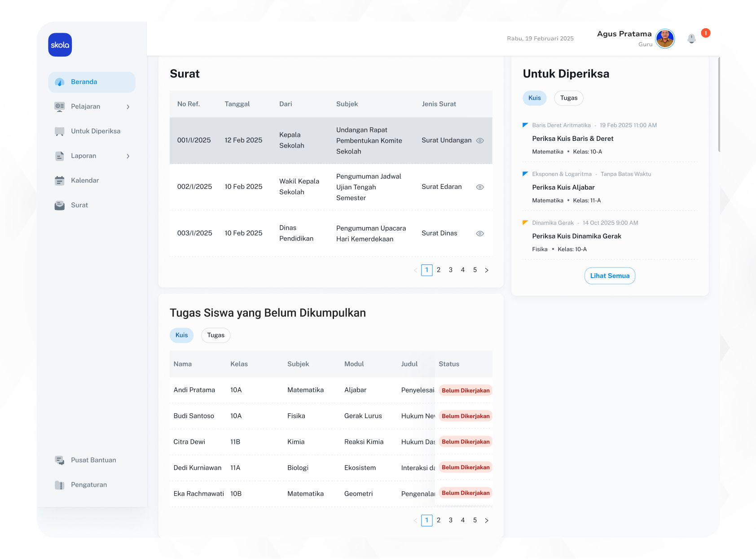Go to page 3 of student tasks table
The image size is (756, 559).
[x=451, y=520]
